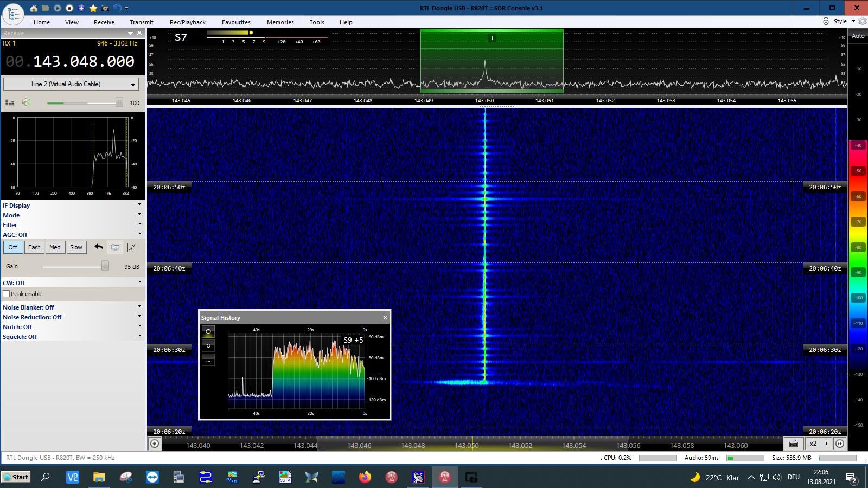Click the audio equalizer bars icon
This screenshot has width=868, height=488.
pos(10,102)
